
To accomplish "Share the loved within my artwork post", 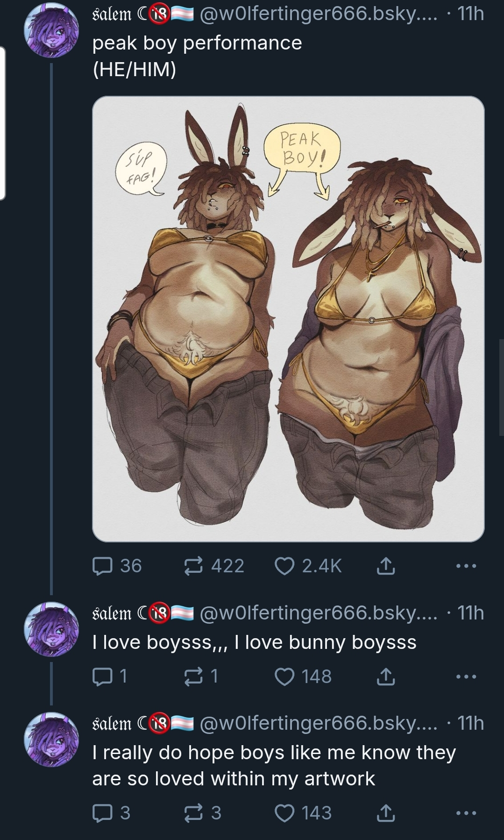I will pos(386,813).
